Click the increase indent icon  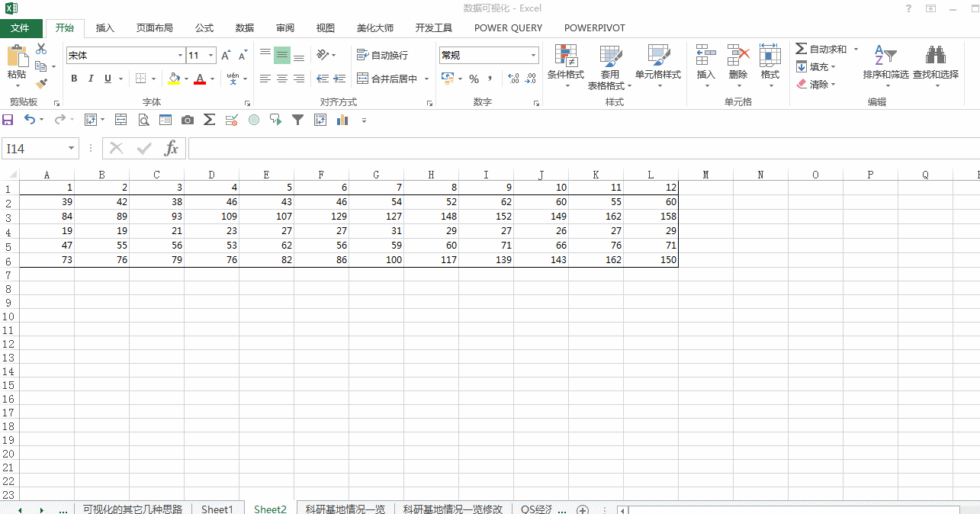pos(339,79)
